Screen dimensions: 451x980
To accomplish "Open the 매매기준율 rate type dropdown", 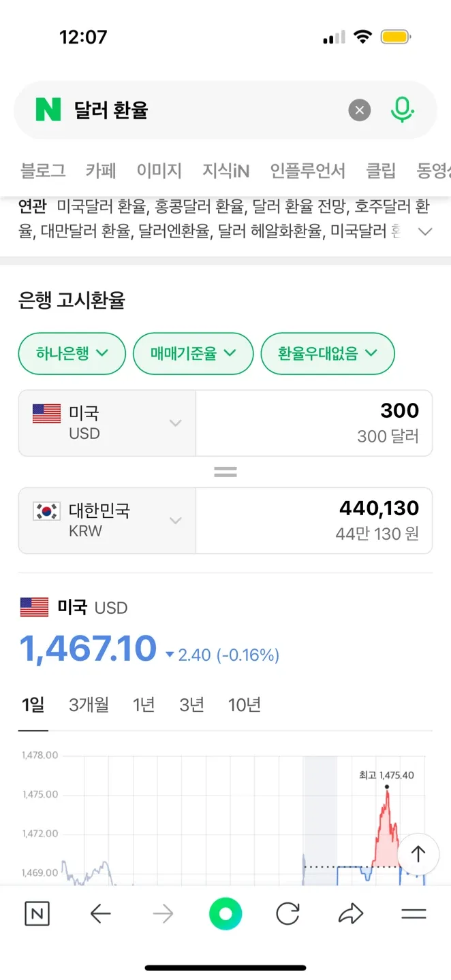I will coord(193,353).
